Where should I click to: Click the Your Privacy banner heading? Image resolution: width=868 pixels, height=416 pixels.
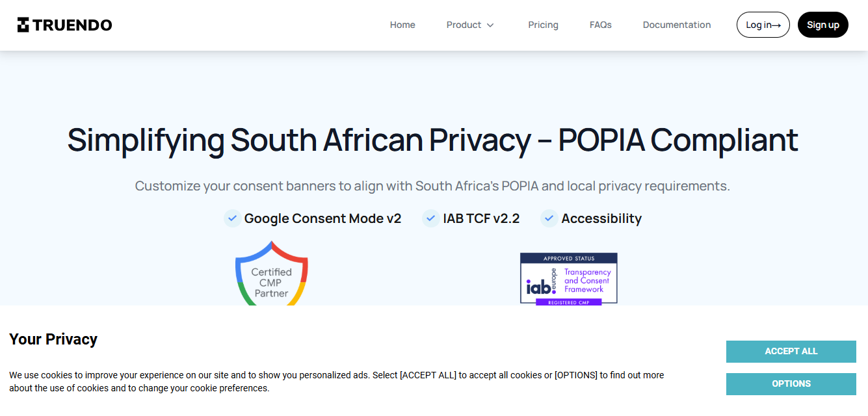[53, 339]
